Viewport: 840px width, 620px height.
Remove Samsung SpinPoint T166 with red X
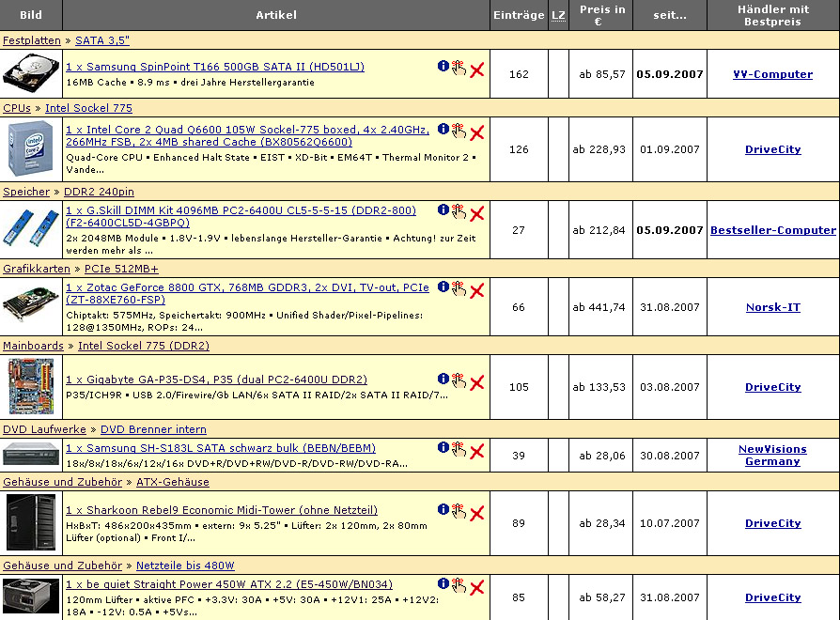point(476,70)
